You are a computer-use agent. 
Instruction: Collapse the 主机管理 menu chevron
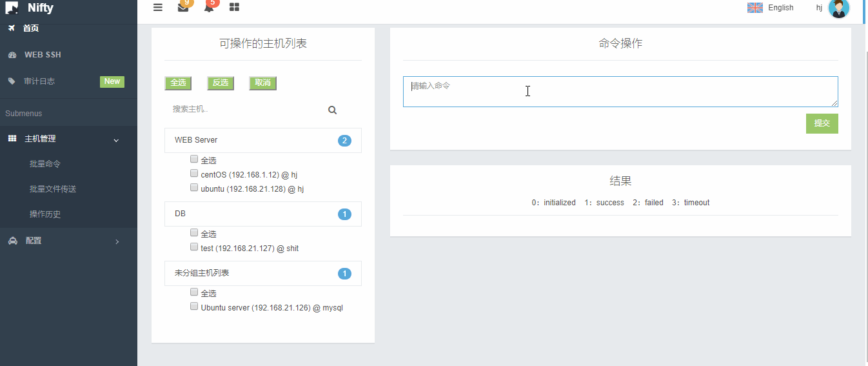click(x=117, y=139)
